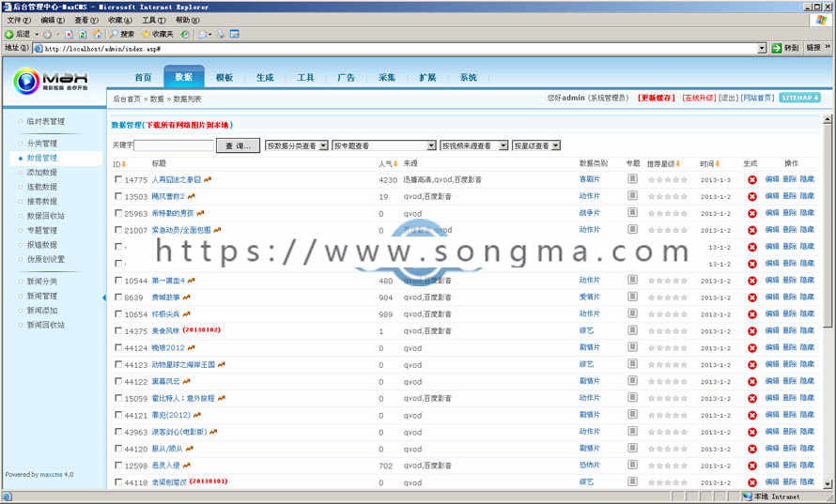The width and height of the screenshot is (836, 504).
Task: Click the Mail toolbar icon
Action: point(202,34)
